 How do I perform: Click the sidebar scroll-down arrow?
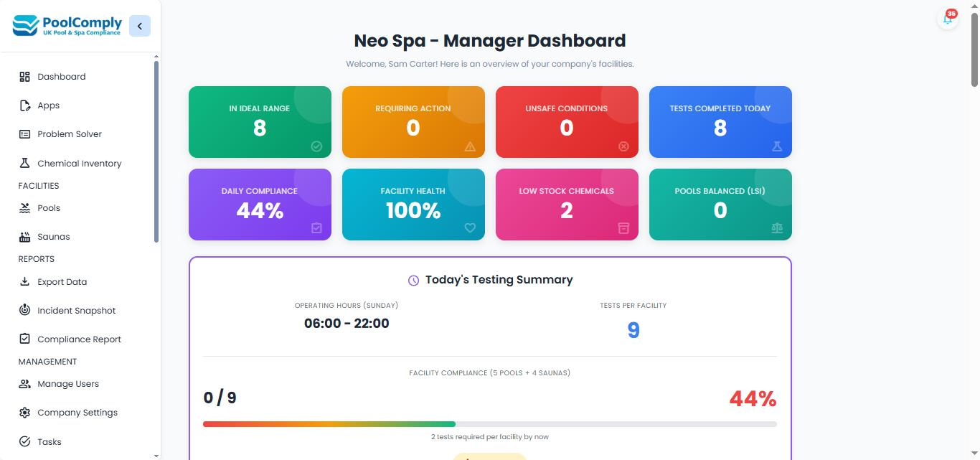point(156,455)
